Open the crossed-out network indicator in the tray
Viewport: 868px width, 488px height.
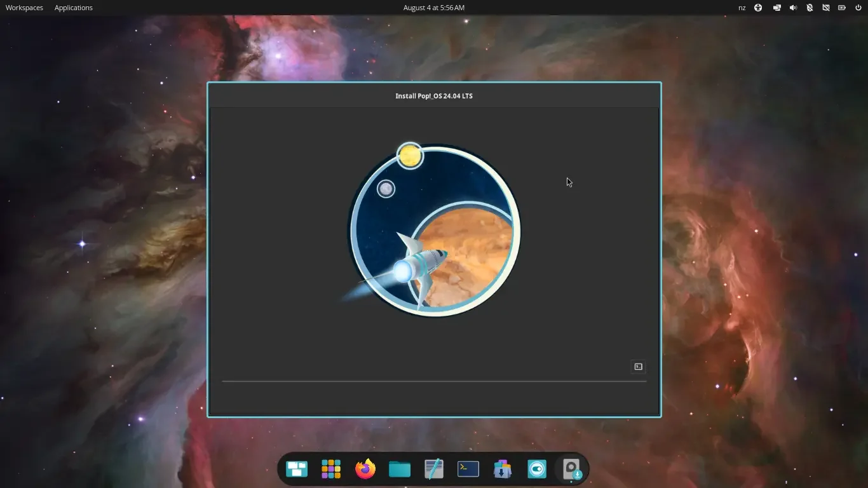[826, 8]
